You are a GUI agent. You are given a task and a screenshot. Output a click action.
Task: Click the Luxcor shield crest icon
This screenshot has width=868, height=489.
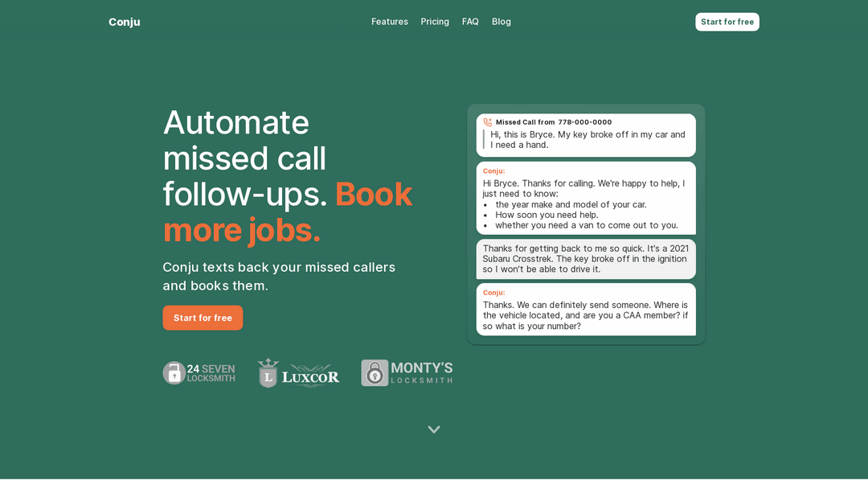[x=268, y=374]
